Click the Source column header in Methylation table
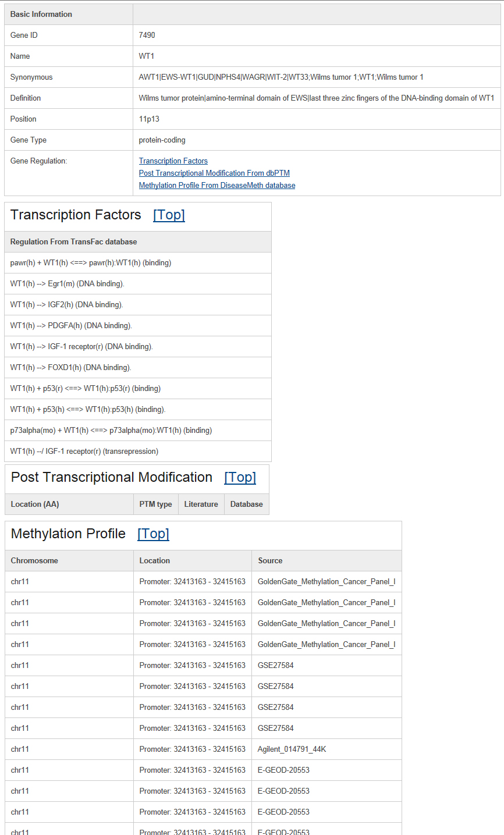Image resolution: width=504 pixels, height=835 pixels. point(327,561)
